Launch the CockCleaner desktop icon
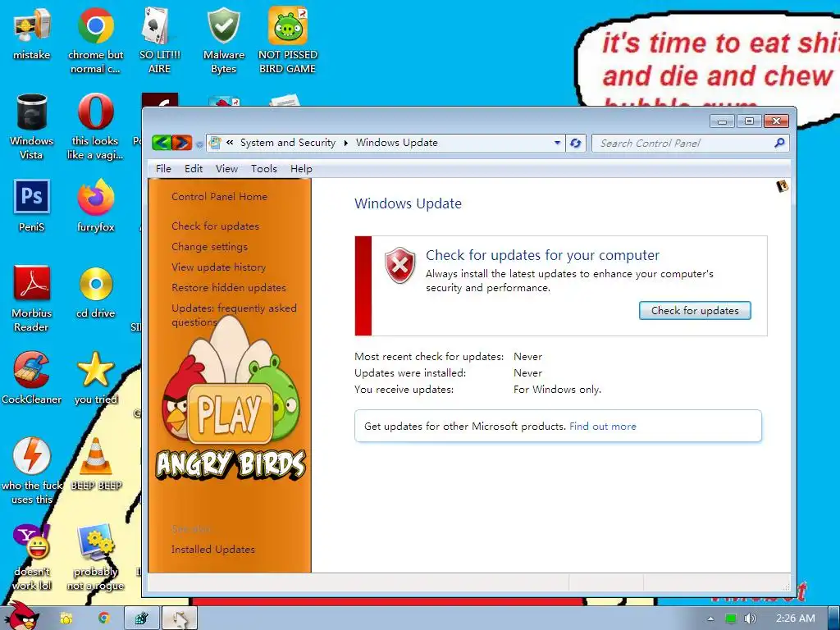Screen dimensions: 840x630 coord(32,378)
